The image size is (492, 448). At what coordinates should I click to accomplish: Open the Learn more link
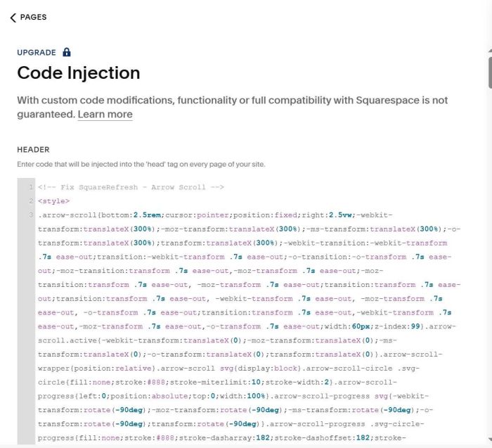click(x=105, y=114)
